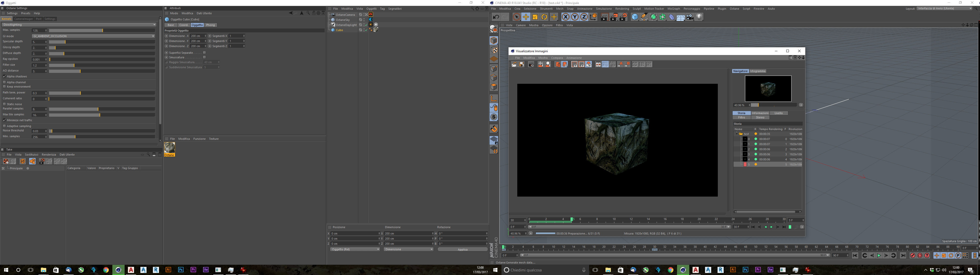Click the Camera object icon in toolbar
The image size is (980, 275).
[690, 17]
